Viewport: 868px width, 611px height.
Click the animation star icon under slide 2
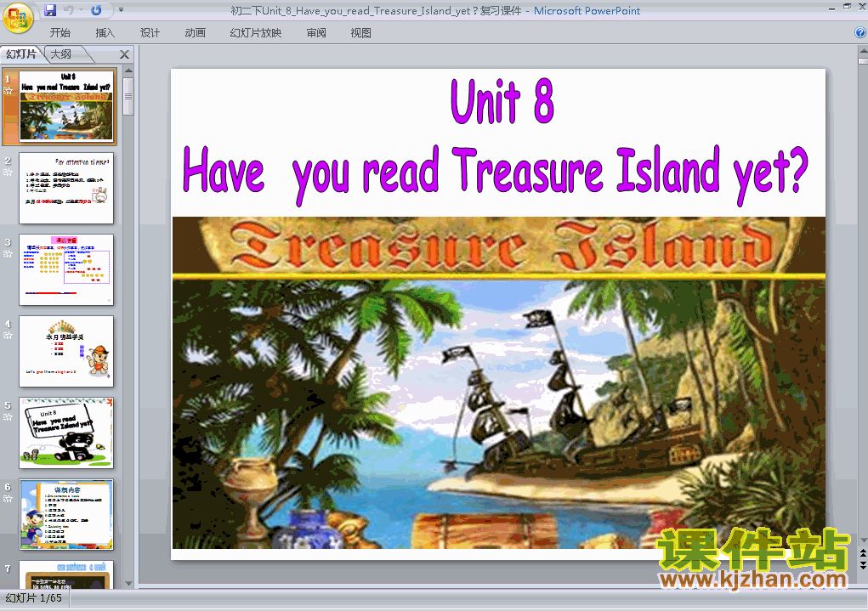click(x=8, y=173)
